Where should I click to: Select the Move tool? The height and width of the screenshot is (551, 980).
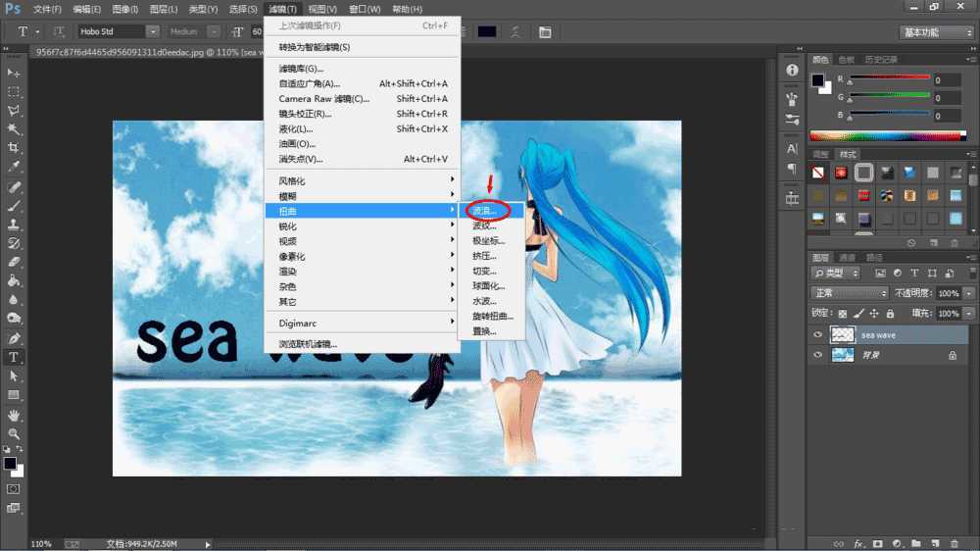(14, 73)
